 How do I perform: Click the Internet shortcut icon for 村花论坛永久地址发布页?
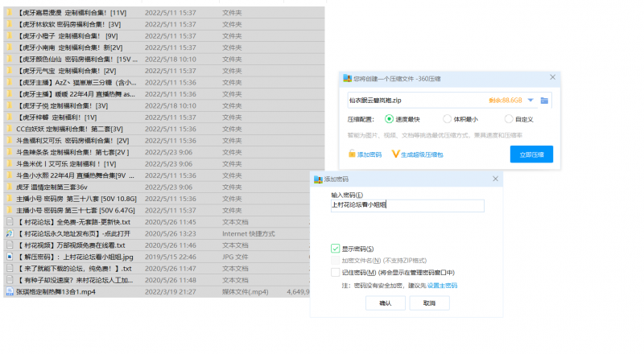click(x=10, y=233)
